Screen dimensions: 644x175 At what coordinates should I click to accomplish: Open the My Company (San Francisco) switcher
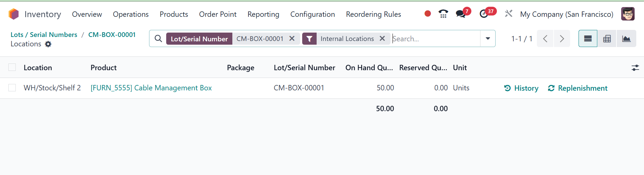(566, 14)
